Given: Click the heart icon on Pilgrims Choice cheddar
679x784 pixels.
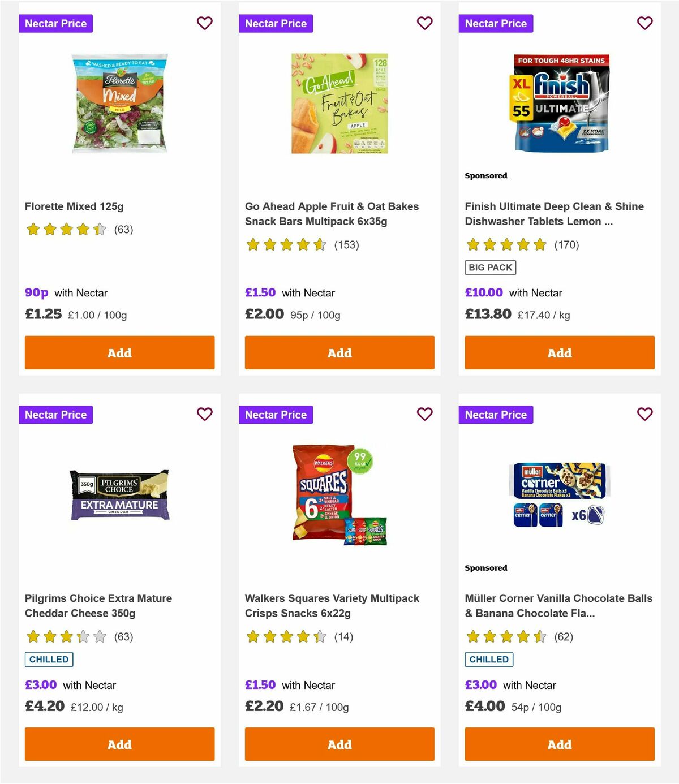Looking at the screenshot, I should click(x=204, y=415).
